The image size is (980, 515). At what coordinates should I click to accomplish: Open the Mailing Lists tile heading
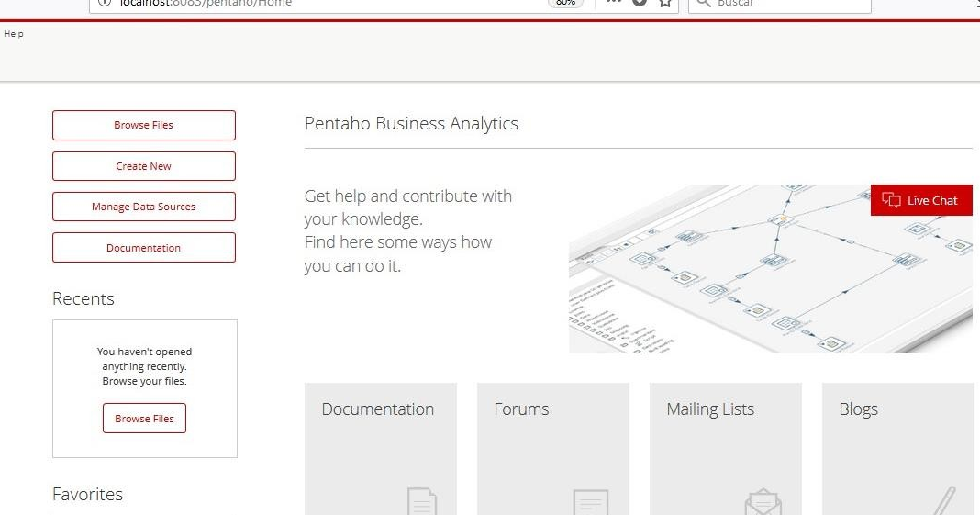tap(710, 409)
